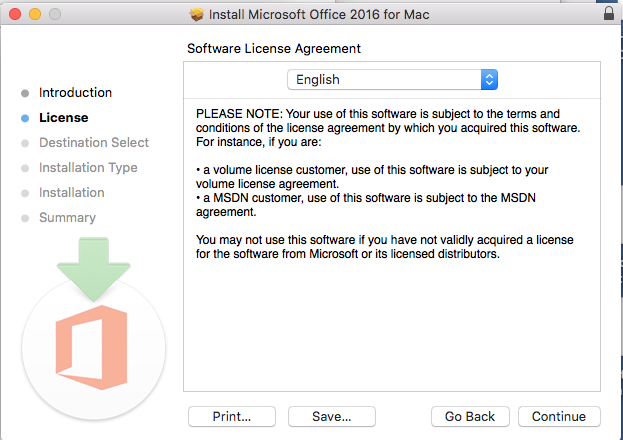
Task: Click the Print... button
Action: (232, 417)
